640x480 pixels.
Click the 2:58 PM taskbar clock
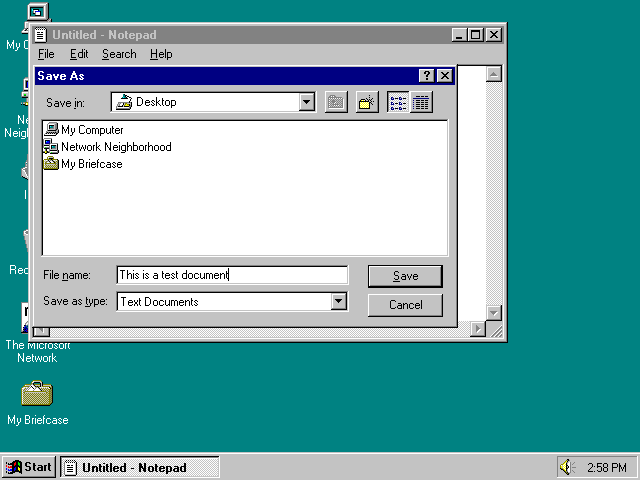[x=607, y=467]
